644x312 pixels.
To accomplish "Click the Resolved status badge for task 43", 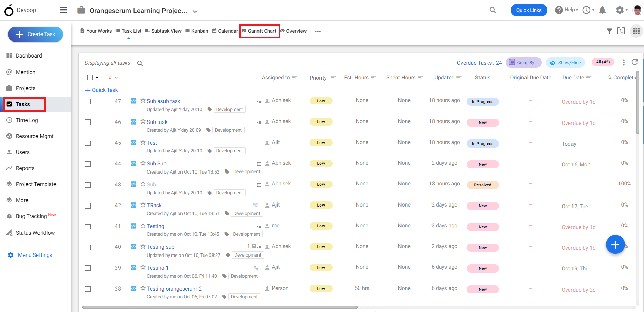I will [483, 185].
